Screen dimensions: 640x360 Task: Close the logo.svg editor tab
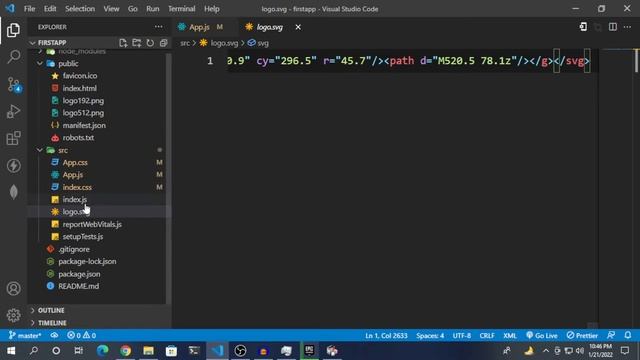click(x=298, y=27)
